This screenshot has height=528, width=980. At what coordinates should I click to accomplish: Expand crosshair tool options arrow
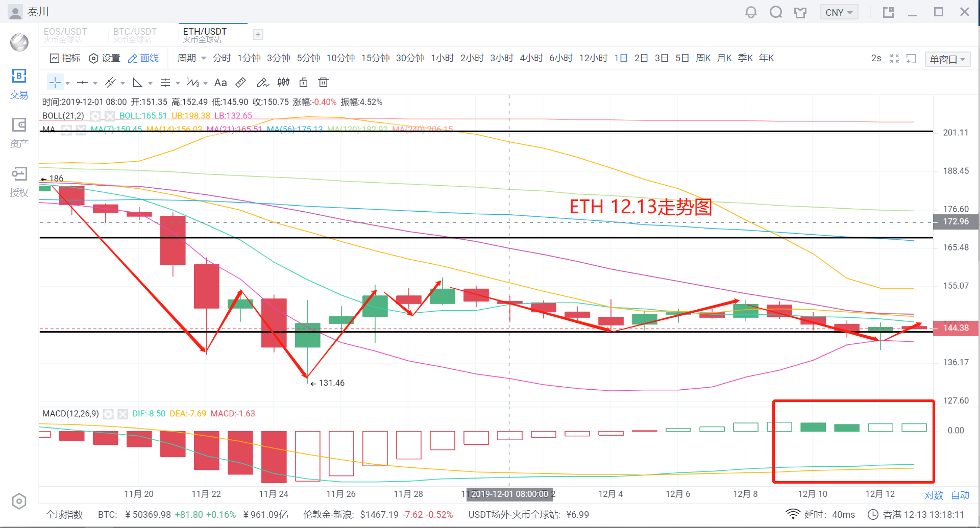coord(68,83)
